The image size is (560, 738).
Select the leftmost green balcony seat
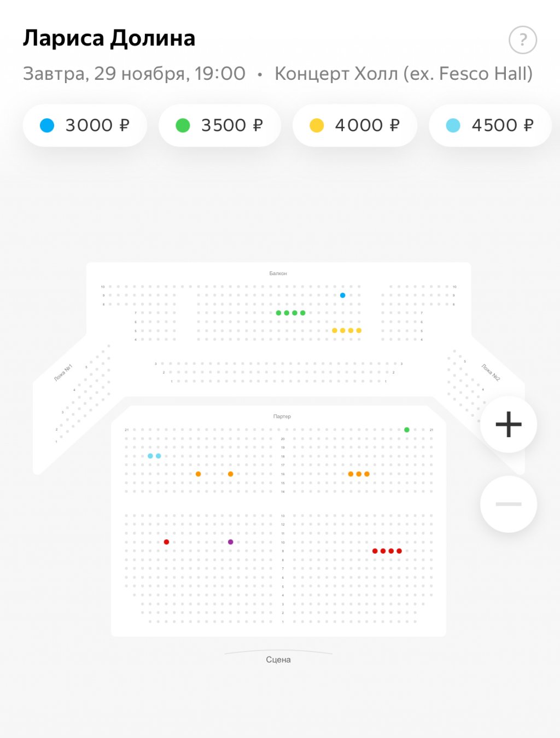tap(278, 313)
